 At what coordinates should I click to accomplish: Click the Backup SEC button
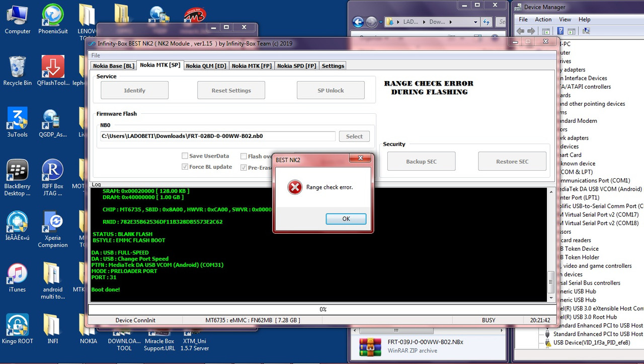(422, 162)
